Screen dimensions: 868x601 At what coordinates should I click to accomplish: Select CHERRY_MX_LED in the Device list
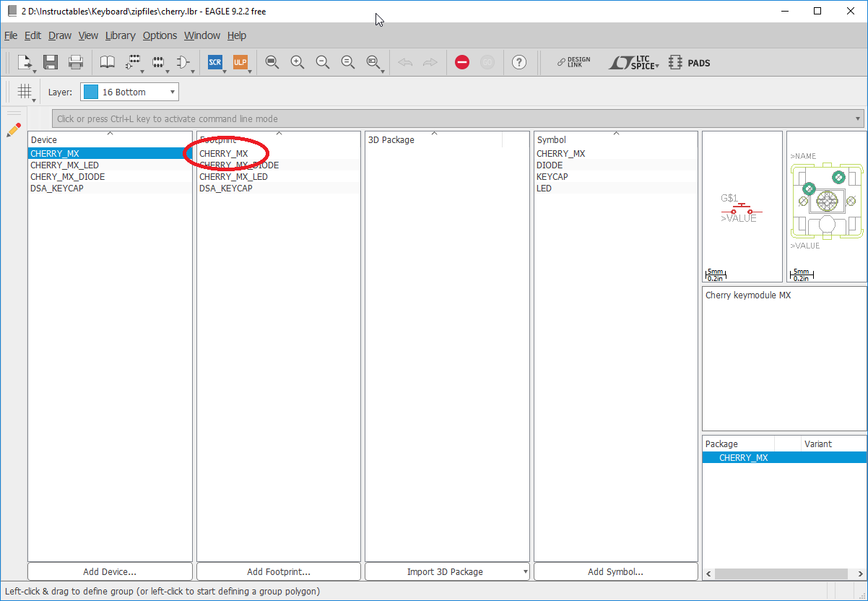110,165
